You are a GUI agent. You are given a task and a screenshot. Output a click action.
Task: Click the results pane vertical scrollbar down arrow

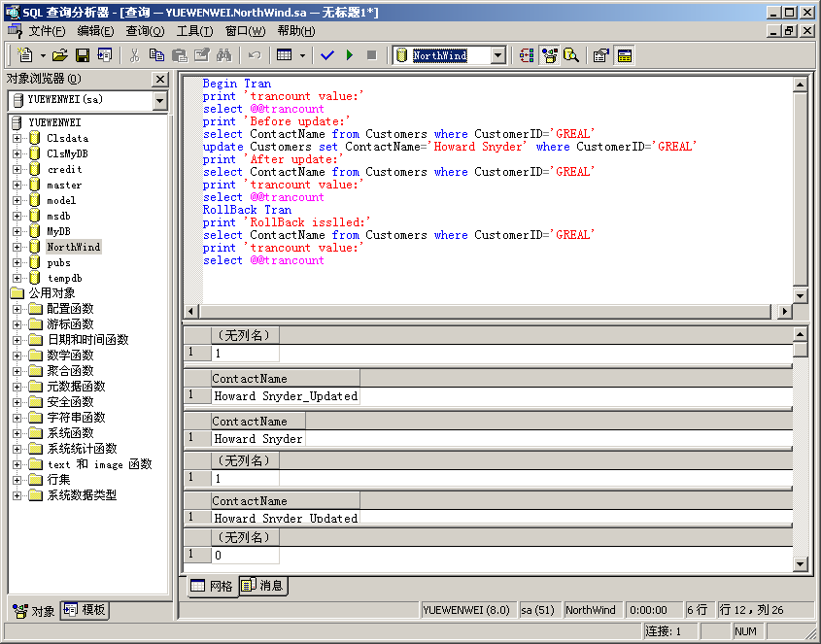coord(800,564)
